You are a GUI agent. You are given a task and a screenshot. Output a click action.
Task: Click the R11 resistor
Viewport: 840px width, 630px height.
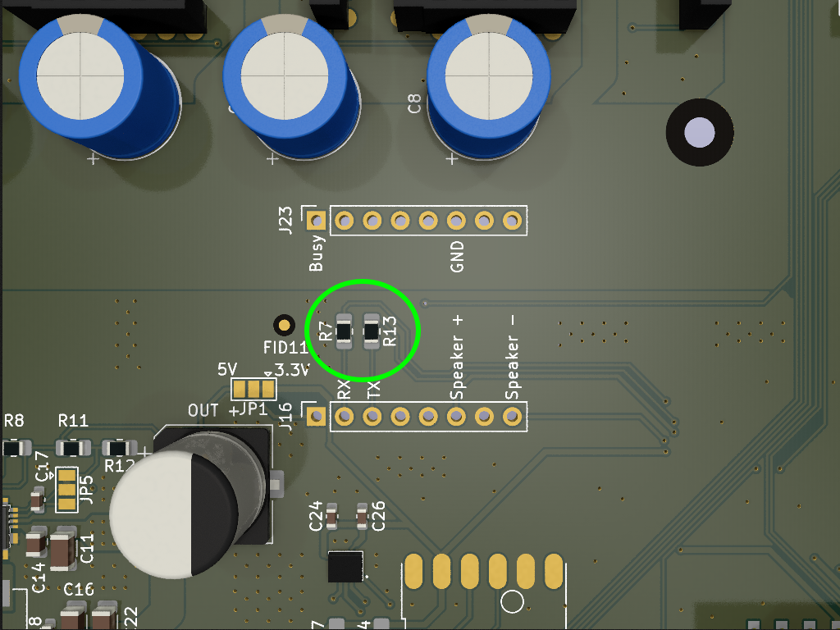73,448
